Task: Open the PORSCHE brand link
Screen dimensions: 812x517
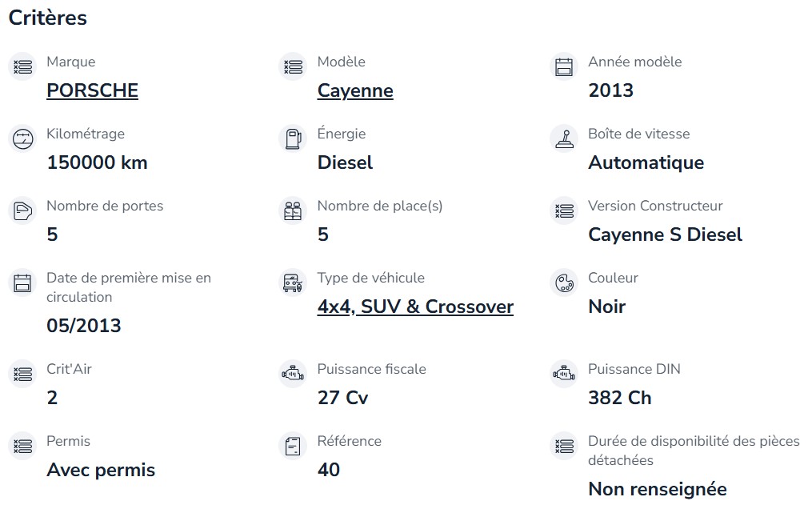Action: tap(92, 90)
